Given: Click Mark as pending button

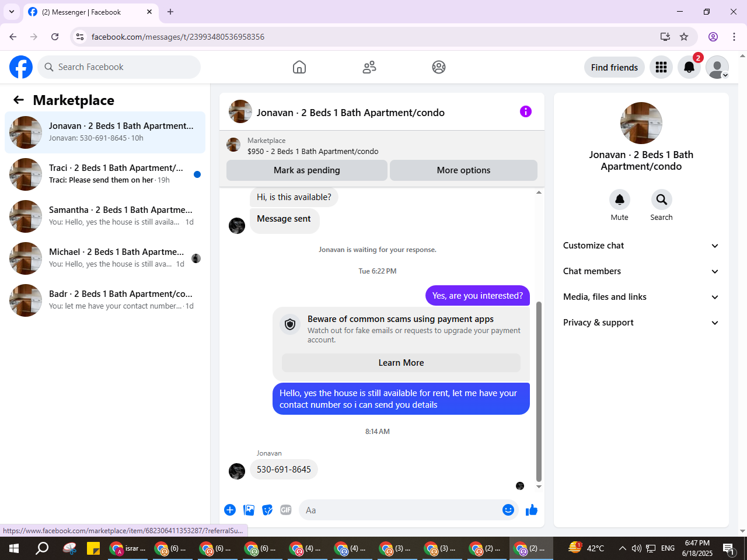Looking at the screenshot, I should pos(307,170).
